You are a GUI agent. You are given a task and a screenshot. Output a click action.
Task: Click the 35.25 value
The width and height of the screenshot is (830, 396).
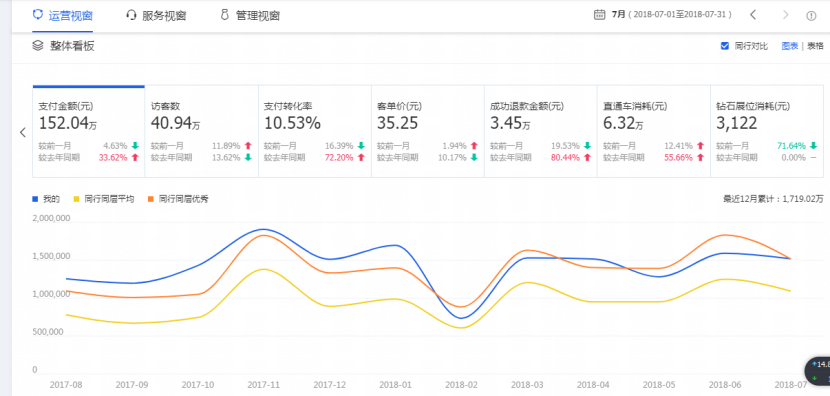pos(398,123)
